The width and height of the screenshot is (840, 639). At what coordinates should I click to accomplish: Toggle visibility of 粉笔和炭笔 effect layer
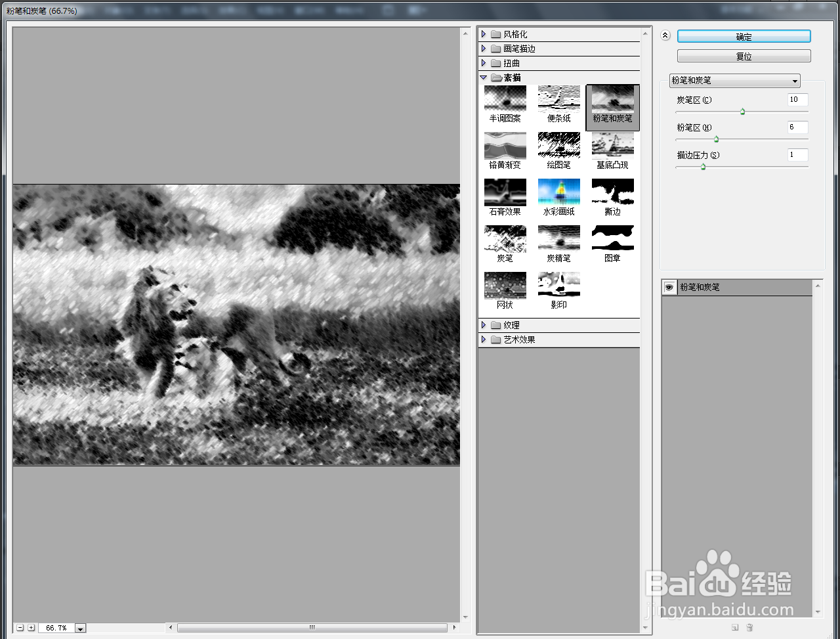669,287
